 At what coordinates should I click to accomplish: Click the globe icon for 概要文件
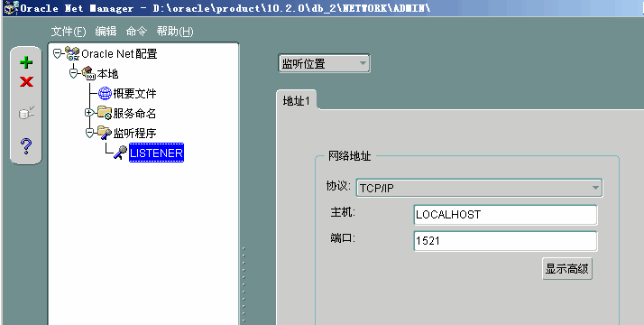click(105, 93)
